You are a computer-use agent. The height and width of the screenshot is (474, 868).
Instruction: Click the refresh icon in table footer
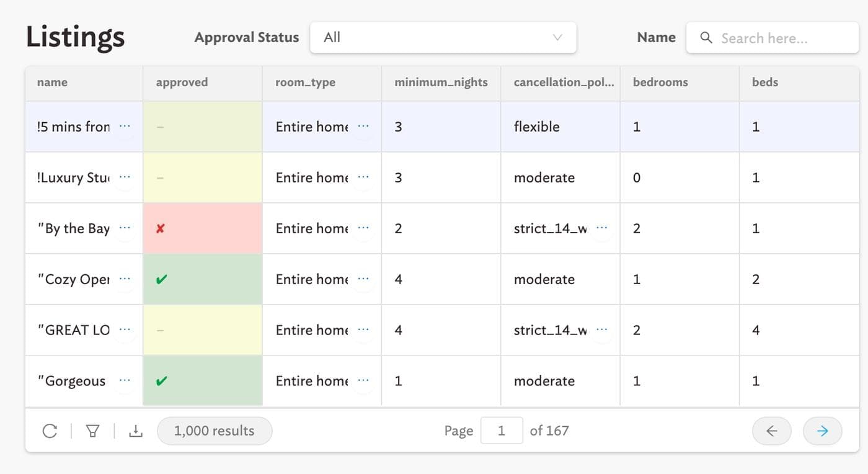50,431
